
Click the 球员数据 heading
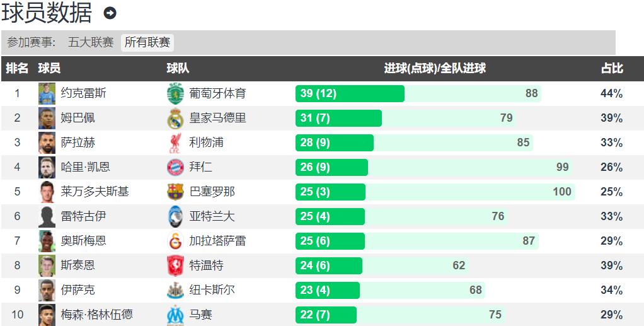(47, 13)
